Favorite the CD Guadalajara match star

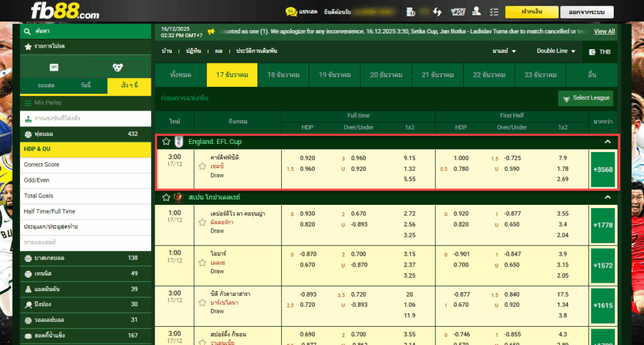(202, 303)
